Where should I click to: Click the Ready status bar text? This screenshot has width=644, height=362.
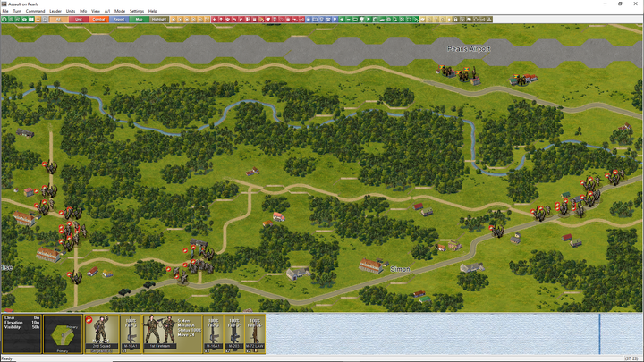pyautogui.click(x=7, y=358)
